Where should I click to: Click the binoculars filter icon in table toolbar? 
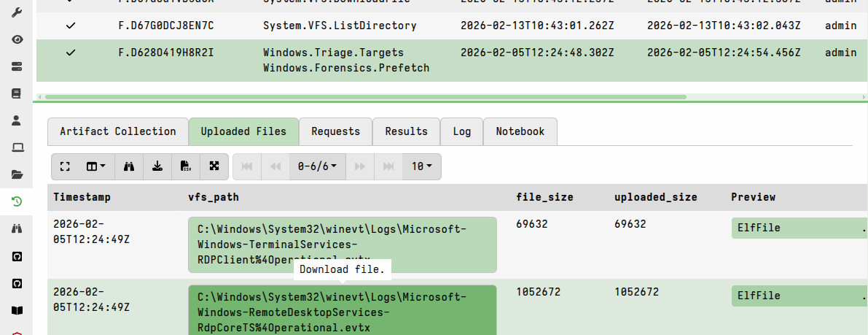tap(129, 166)
